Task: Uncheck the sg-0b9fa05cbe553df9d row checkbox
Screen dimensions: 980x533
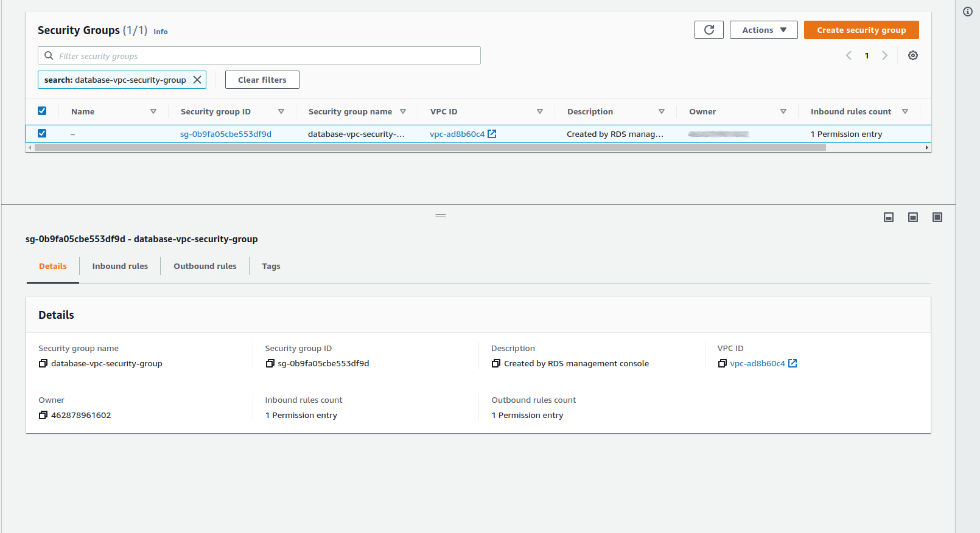Action: click(x=42, y=133)
